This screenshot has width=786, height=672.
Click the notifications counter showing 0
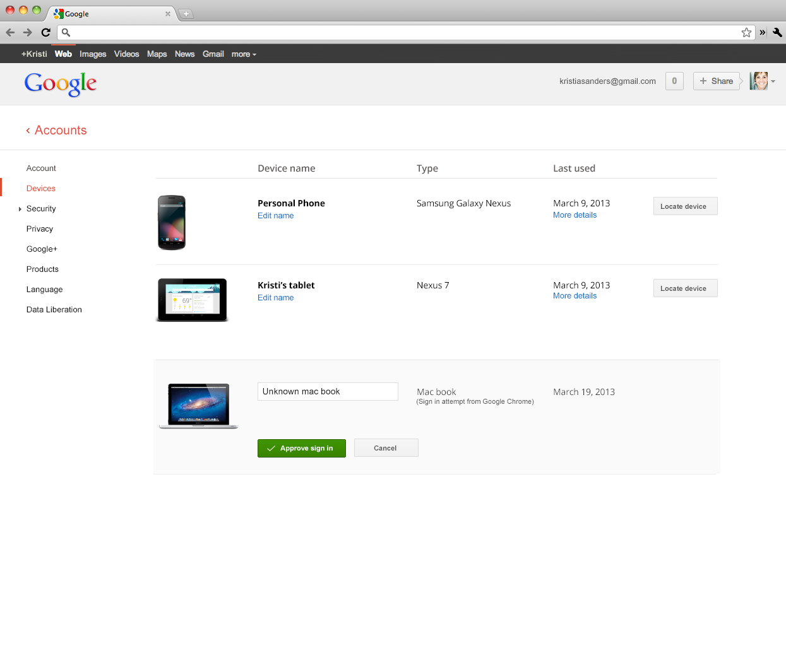coord(674,81)
